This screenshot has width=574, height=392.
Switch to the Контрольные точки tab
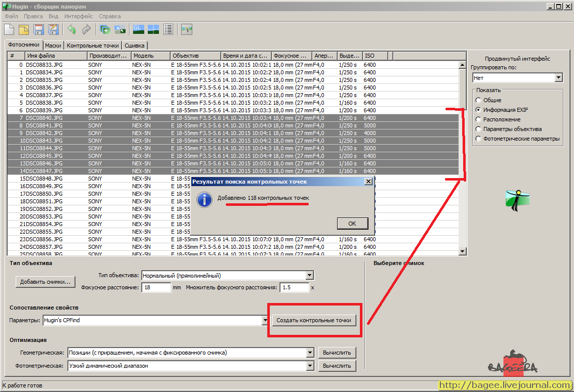coord(93,46)
